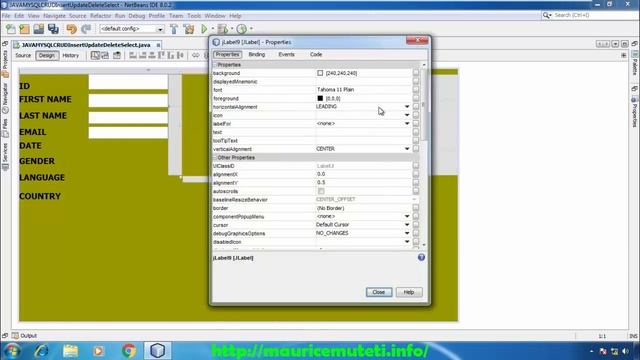640x360 pixels.
Task: Click the Close button in Properties dialog
Action: pos(379,292)
